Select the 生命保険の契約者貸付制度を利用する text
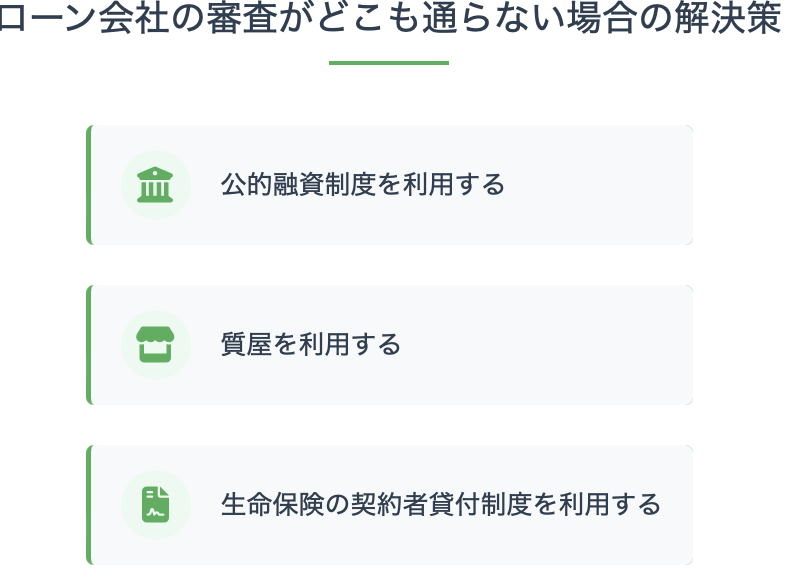 tap(441, 504)
